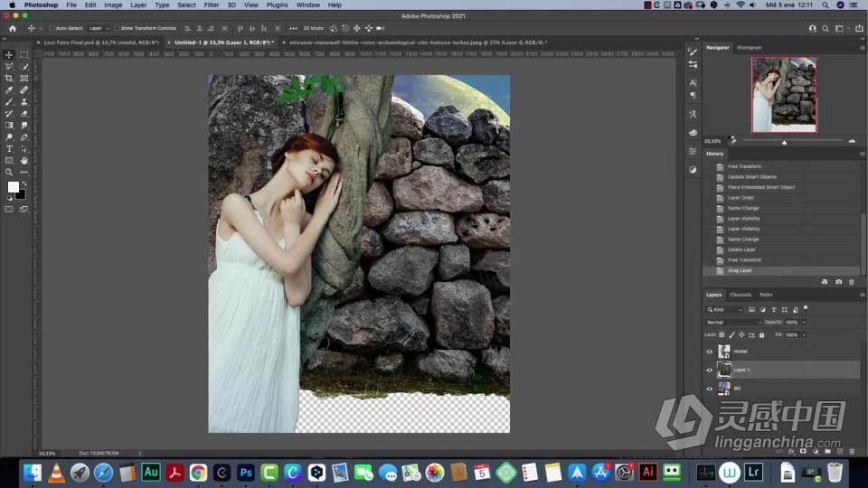Select the Hand tool

click(24, 160)
